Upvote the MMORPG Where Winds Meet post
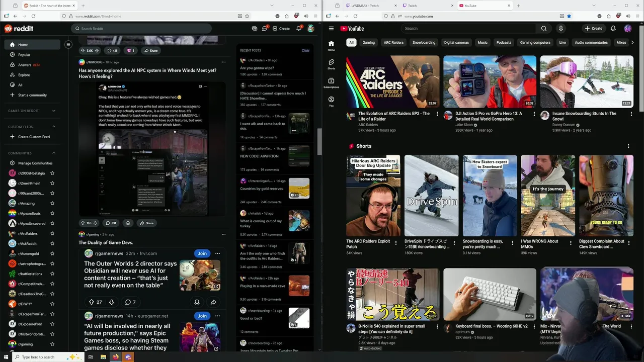Viewport: 644px width, 362px height. 83,223
